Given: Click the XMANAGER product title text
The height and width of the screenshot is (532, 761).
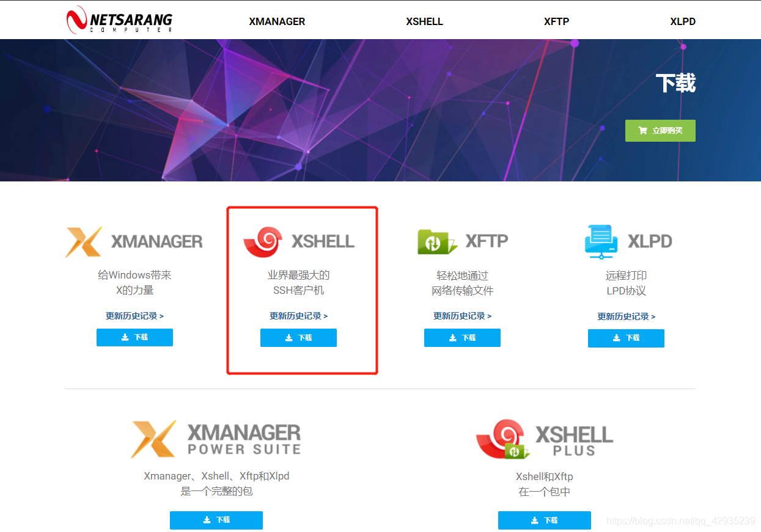Looking at the screenshot, I should click(157, 242).
